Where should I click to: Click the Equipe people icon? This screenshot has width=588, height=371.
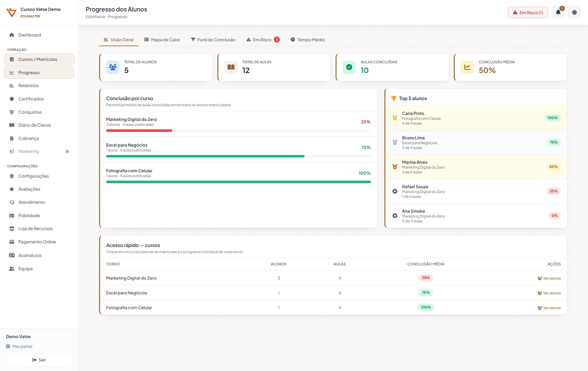12,269
